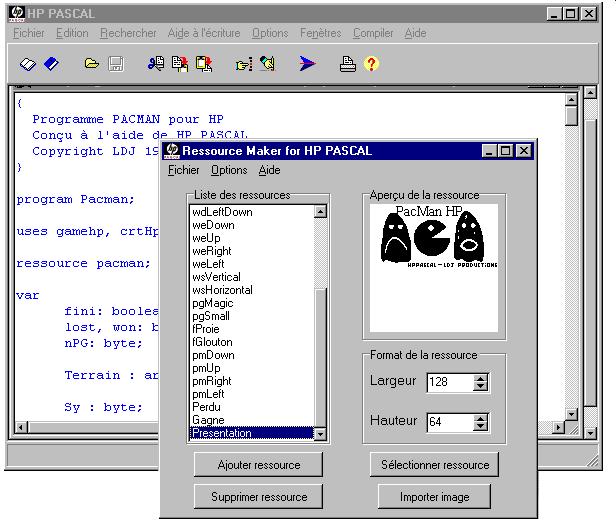Image resolution: width=616 pixels, height=524 pixels.
Task: Open the Aide à l'écriture menu
Action: click(204, 33)
